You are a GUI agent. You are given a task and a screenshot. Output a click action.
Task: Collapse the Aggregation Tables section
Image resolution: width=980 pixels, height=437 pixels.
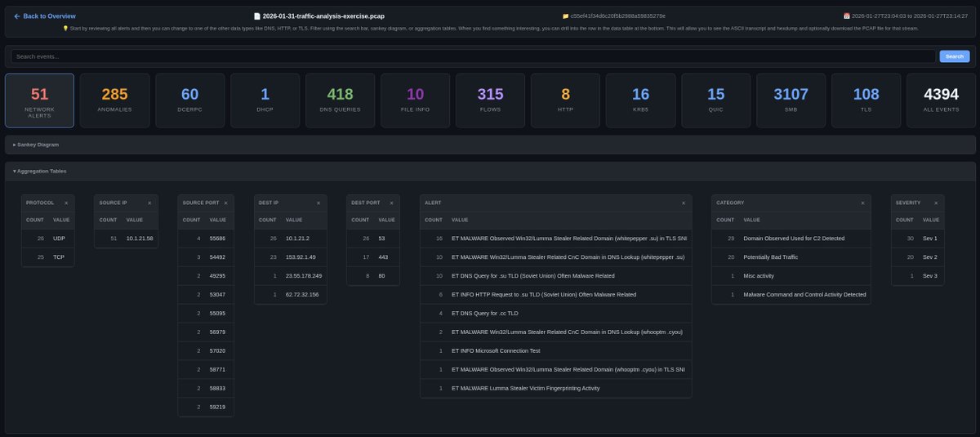pyautogui.click(x=490, y=172)
